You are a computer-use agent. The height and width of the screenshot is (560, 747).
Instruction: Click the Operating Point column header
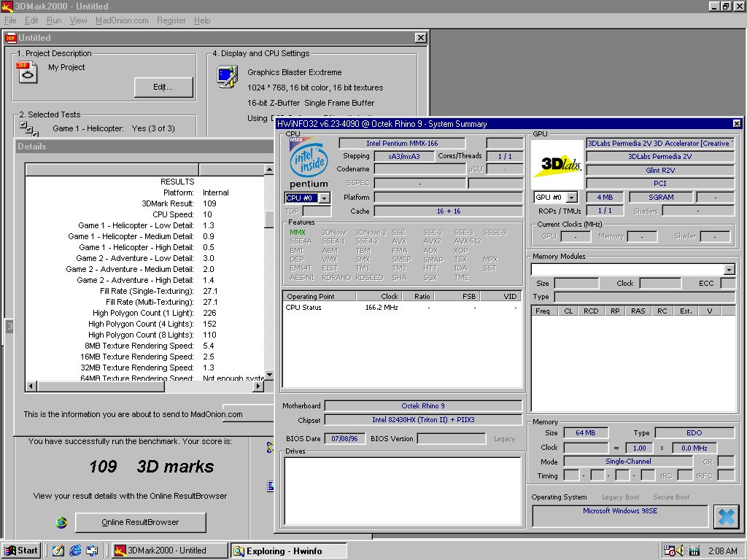[320, 296]
